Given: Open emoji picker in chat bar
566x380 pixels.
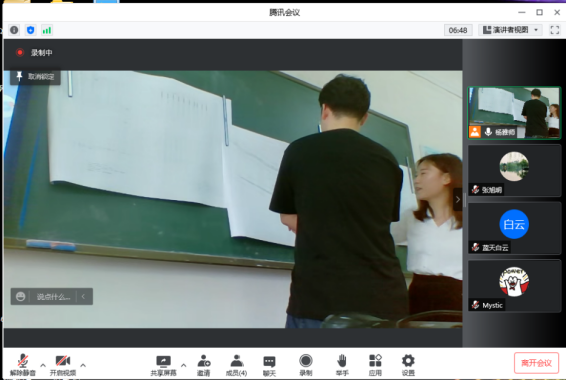Looking at the screenshot, I should click(21, 297).
